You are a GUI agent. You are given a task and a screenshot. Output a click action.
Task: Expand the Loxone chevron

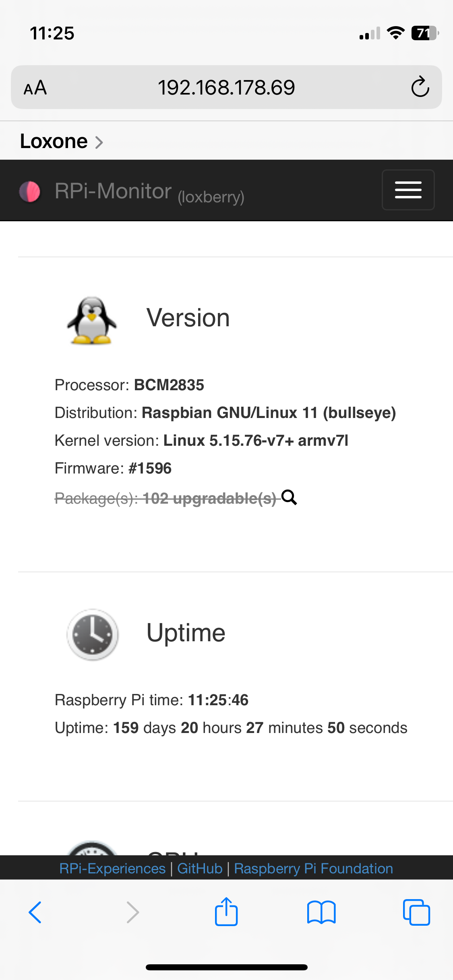99,142
